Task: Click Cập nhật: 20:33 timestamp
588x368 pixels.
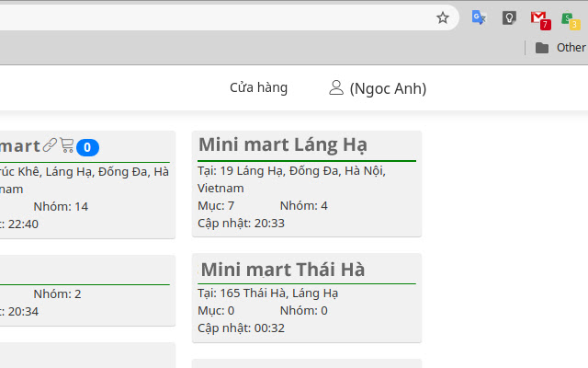Action: coord(241,223)
